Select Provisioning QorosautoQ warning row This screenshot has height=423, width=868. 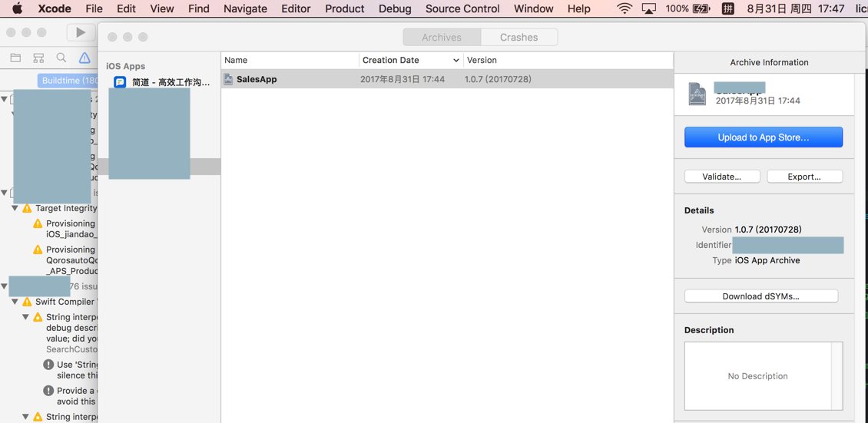[x=65, y=260]
